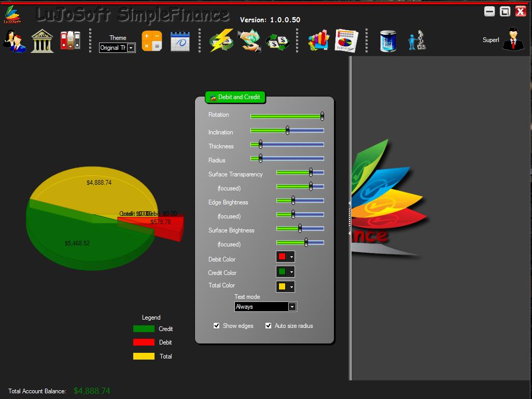Open the Total Color dropdown
Viewport: 532px width, 399px height.
(285, 286)
